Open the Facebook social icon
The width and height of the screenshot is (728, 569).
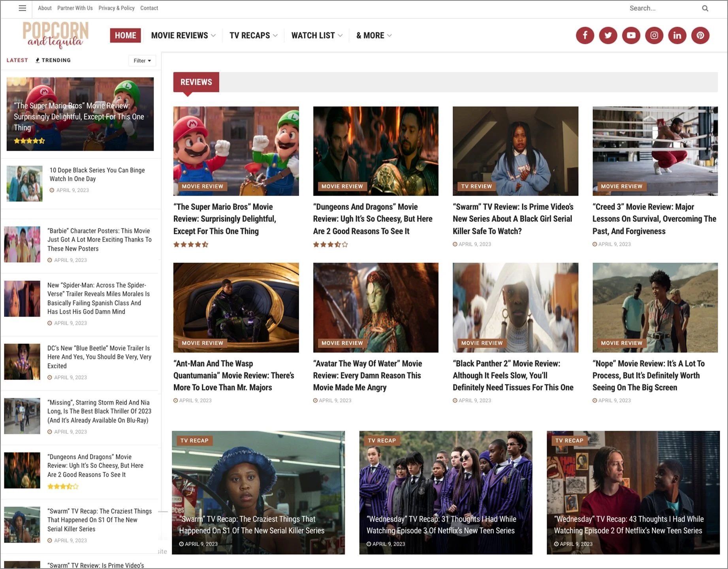[x=585, y=36]
